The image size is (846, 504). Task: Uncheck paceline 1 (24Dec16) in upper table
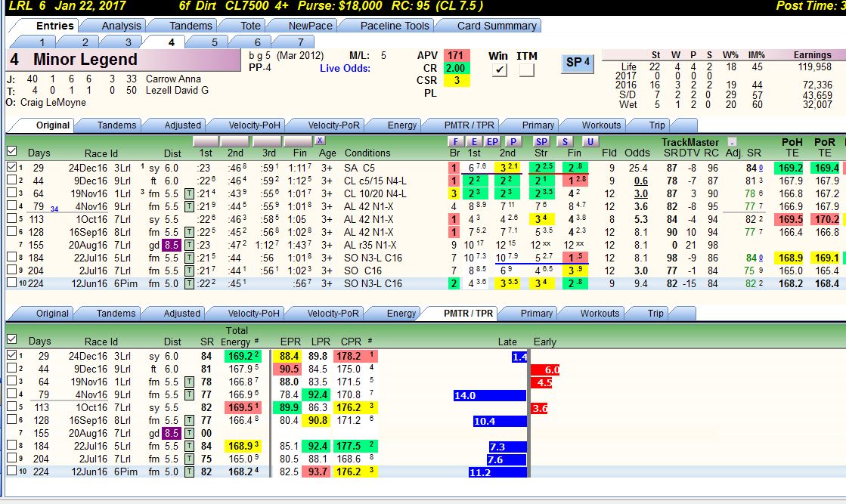click(11, 167)
